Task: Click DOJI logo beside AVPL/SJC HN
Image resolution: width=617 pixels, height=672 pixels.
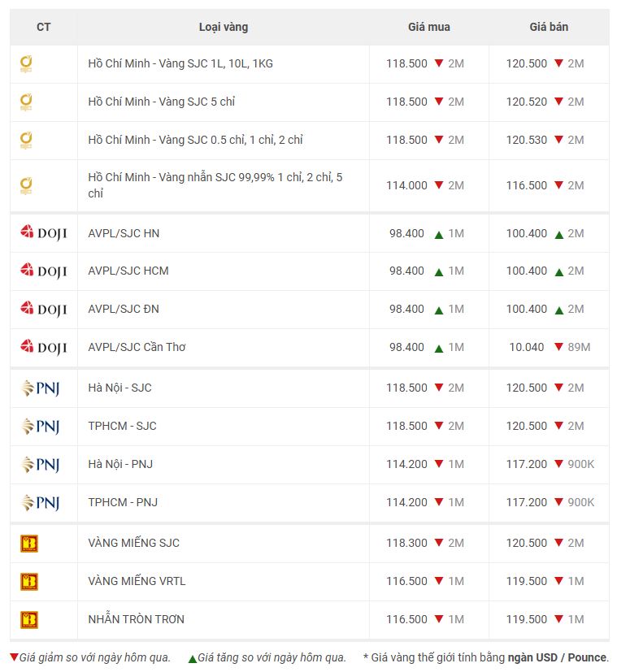Action: [43, 233]
